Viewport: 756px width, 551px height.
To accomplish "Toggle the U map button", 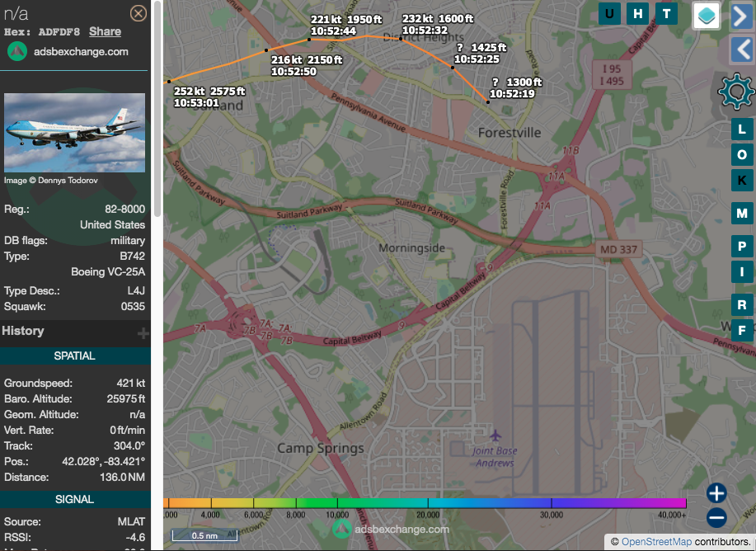I will [x=609, y=13].
